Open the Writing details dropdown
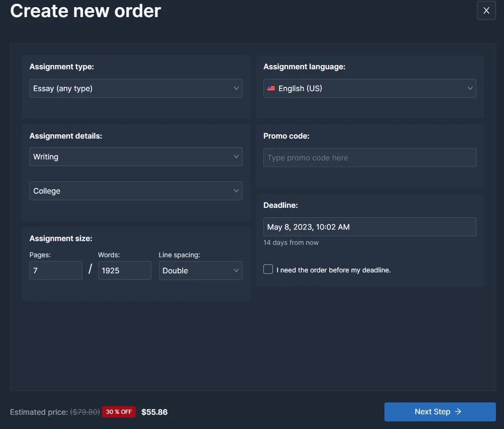The image size is (504, 429). click(x=136, y=157)
